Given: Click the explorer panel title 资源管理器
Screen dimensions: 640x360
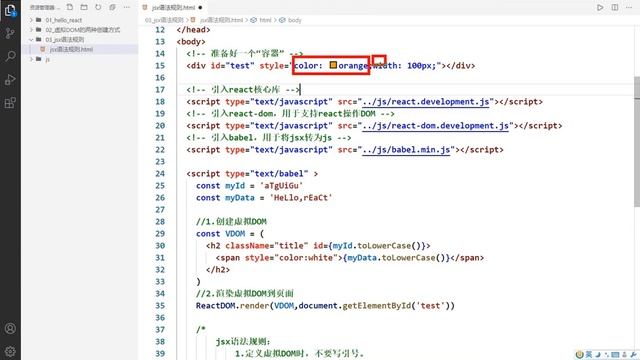Looking at the screenshot, I should pyautogui.click(x=42, y=7).
